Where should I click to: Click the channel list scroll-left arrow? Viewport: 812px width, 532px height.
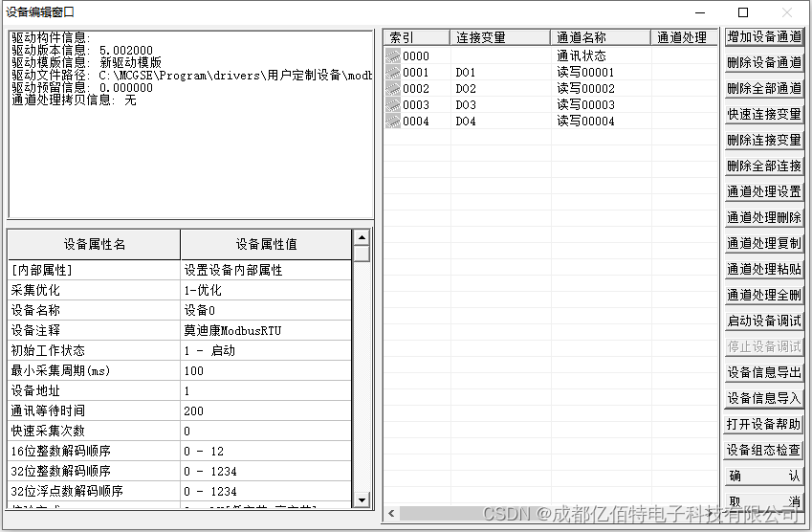coord(391,514)
